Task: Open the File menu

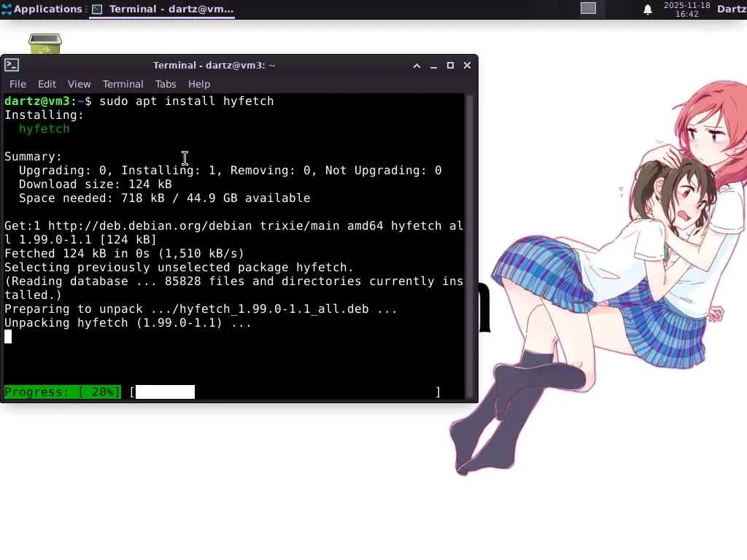Action: coord(18,85)
